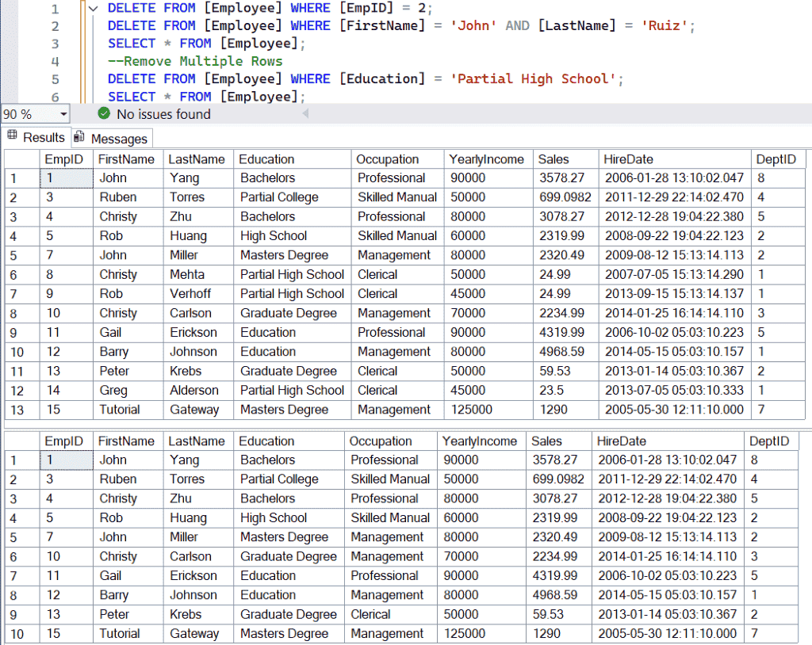The height and width of the screenshot is (645, 812).
Task: Click the select-all corner of the bottom results grid
Action: [21, 441]
